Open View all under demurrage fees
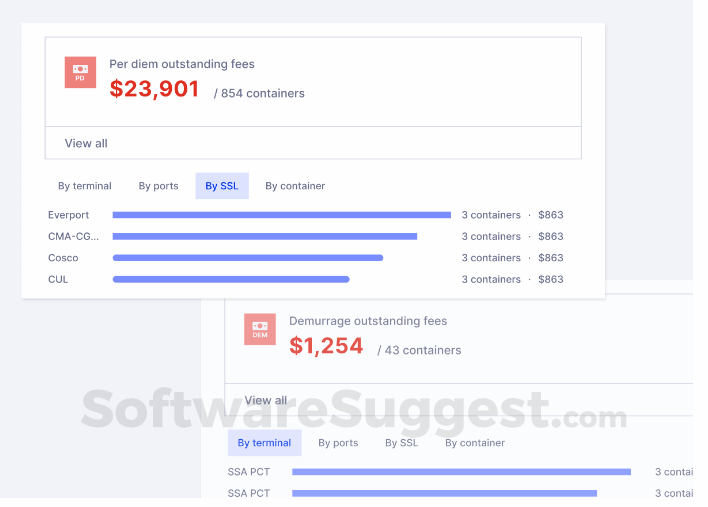This screenshot has height=507, width=708. click(266, 400)
